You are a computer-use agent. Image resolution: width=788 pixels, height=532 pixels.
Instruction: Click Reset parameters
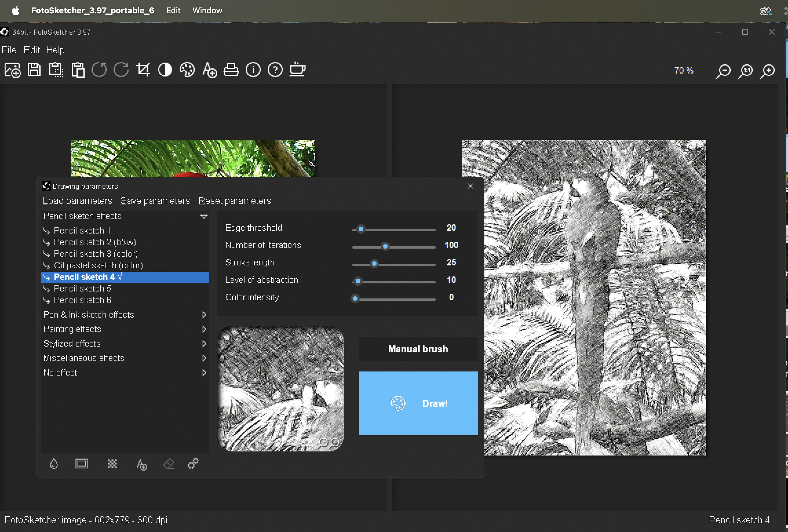(235, 201)
